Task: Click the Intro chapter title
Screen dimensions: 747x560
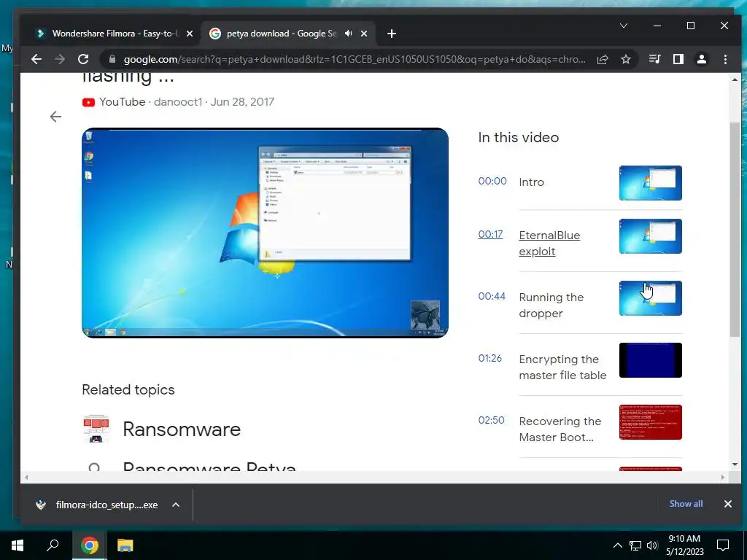Action: point(531,182)
